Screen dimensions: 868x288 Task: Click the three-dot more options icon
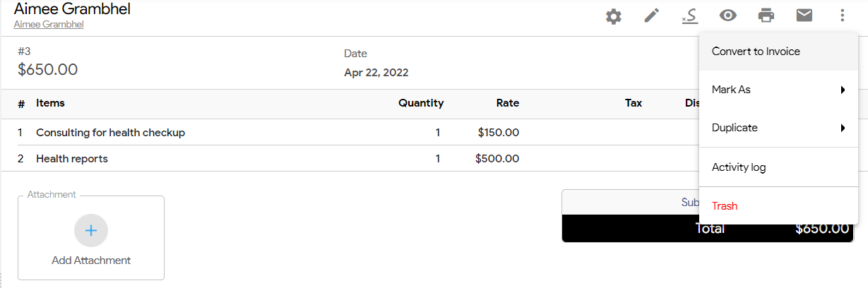coord(842,16)
